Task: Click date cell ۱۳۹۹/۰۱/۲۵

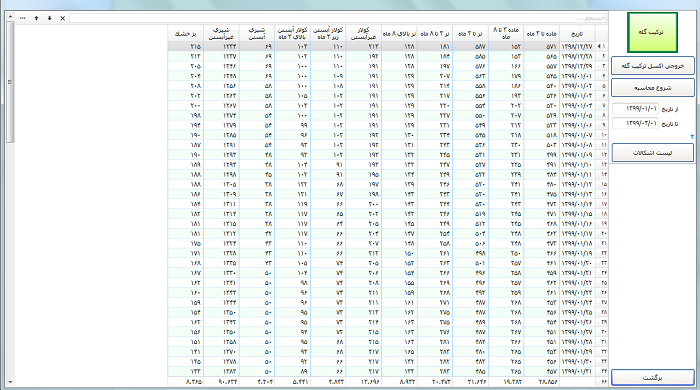Action: (577, 312)
